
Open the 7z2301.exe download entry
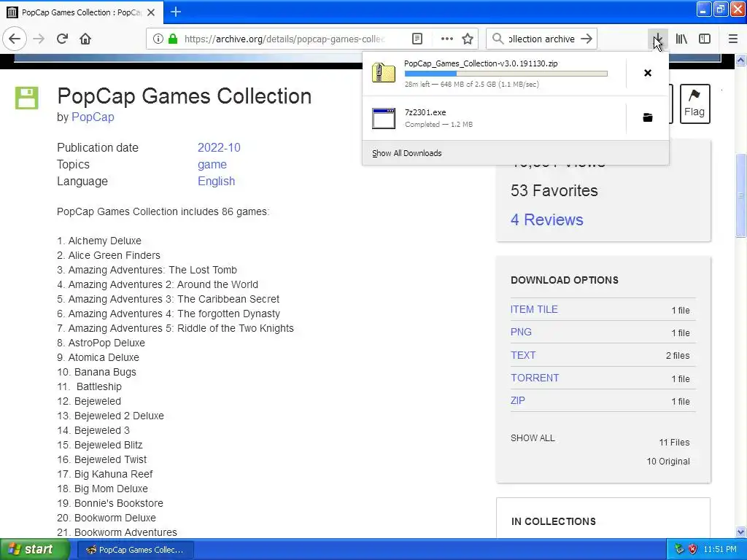pos(494,118)
